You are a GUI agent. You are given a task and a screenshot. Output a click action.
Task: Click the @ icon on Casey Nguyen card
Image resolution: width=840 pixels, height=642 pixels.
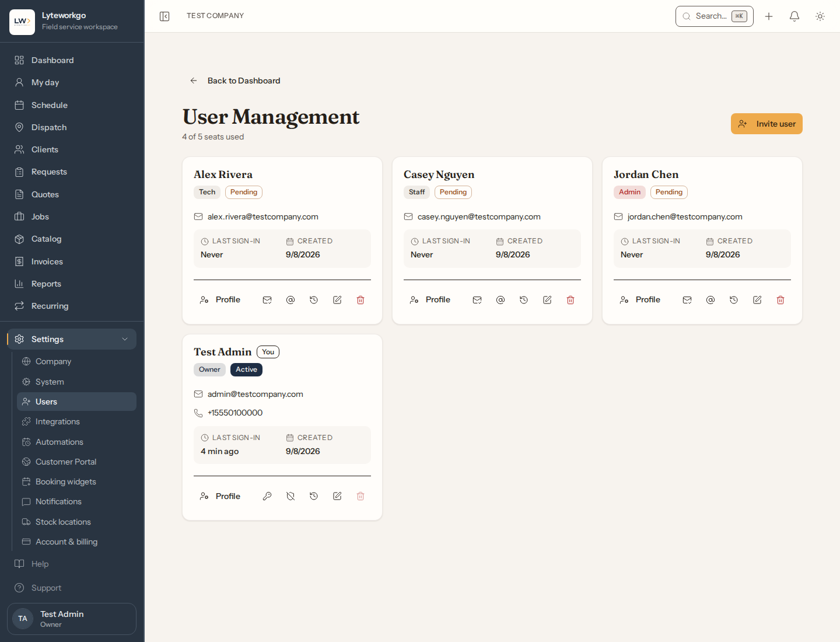pos(501,300)
